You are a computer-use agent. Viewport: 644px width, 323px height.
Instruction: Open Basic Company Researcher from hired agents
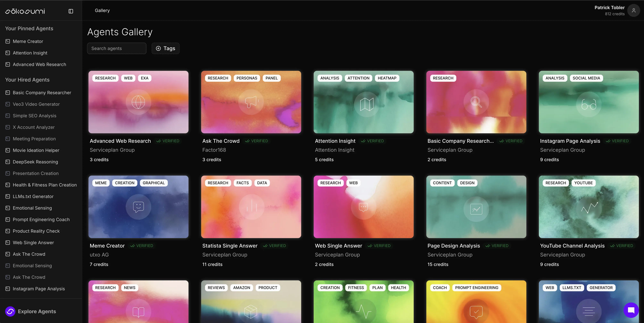tap(42, 92)
